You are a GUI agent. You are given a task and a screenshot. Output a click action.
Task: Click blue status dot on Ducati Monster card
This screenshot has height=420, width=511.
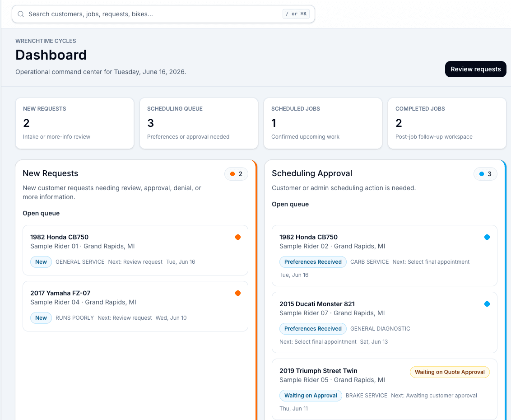coord(487,304)
